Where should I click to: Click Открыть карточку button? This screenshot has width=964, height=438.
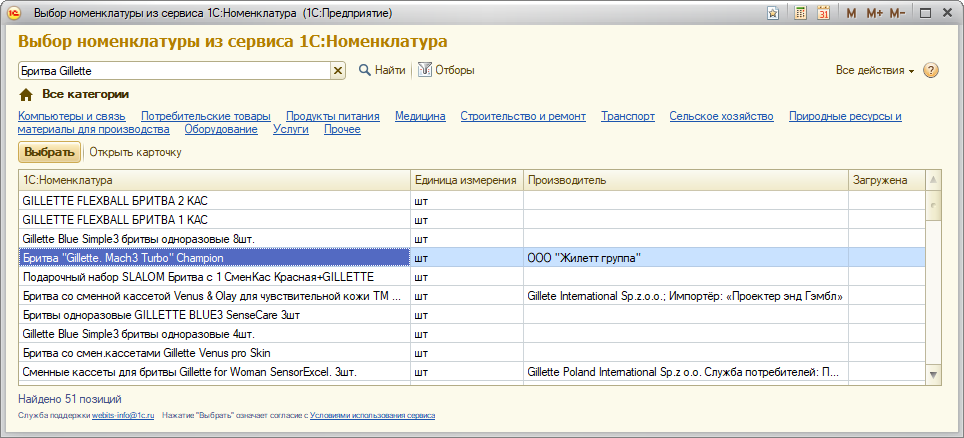point(135,152)
